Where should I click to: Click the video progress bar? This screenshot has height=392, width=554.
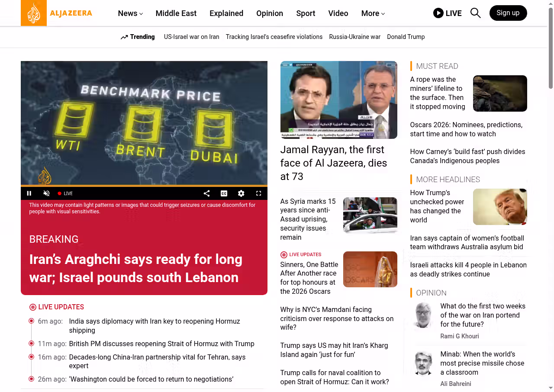[x=144, y=186]
